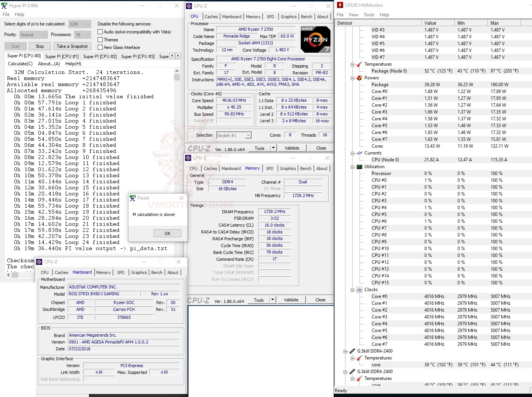
Task: Open the Calculate(C) menu in Super PI
Action: (x=20, y=64)
